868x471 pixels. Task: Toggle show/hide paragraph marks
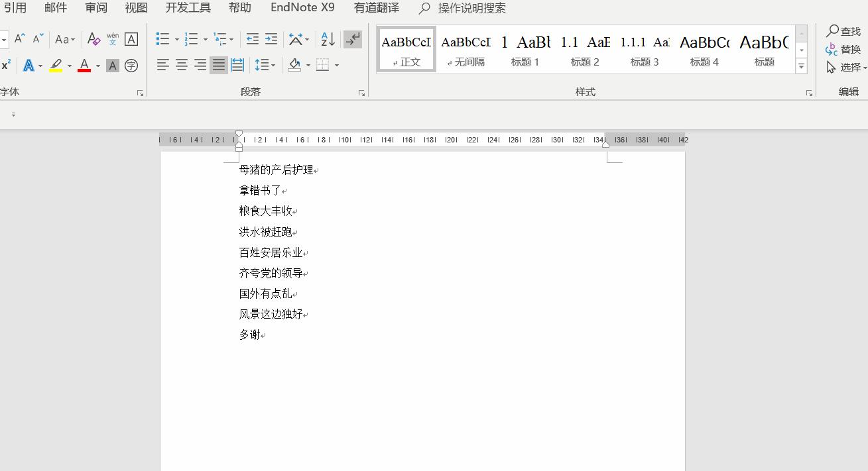(x=352, y=39)
